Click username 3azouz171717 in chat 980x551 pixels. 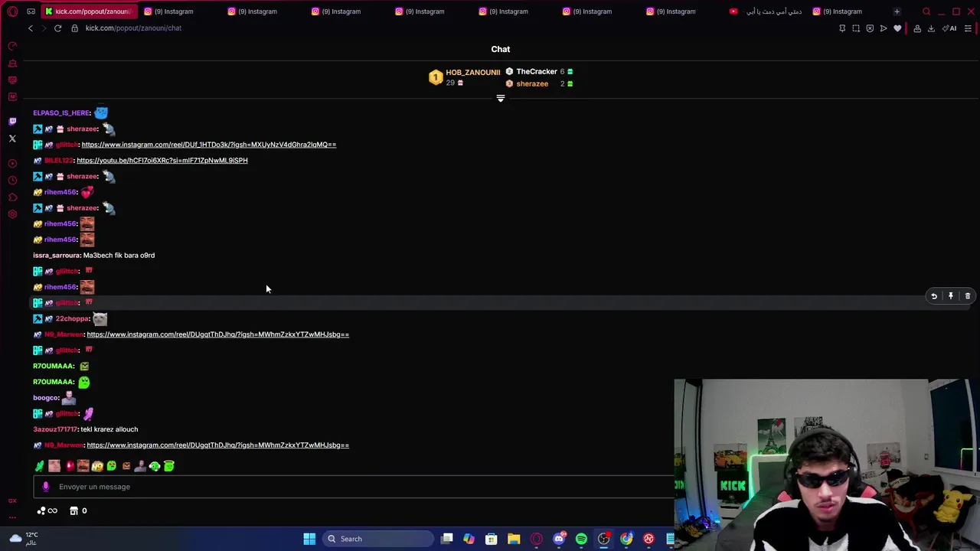(55, 429)
